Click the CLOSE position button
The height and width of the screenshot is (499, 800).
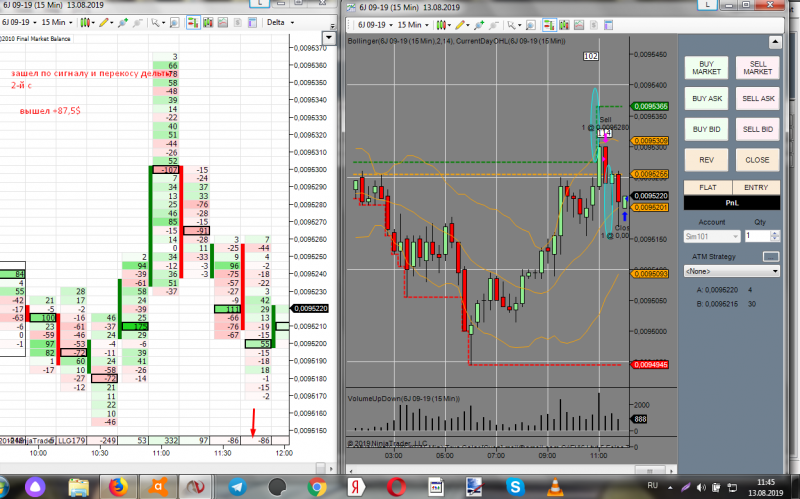758,160
